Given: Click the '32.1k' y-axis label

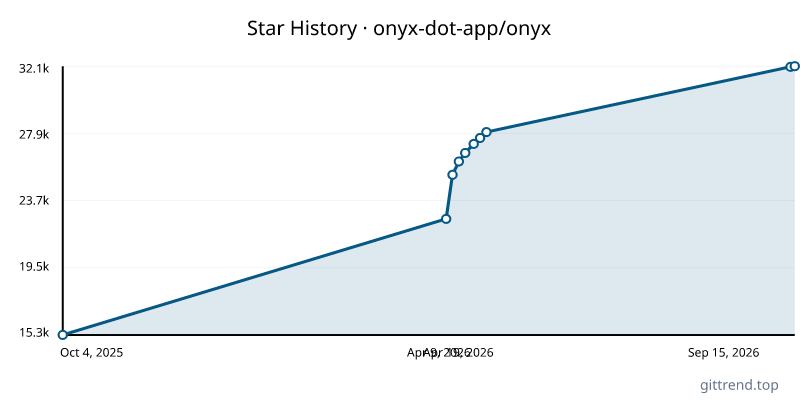Looking at the screenshot, I should point(34,69).
